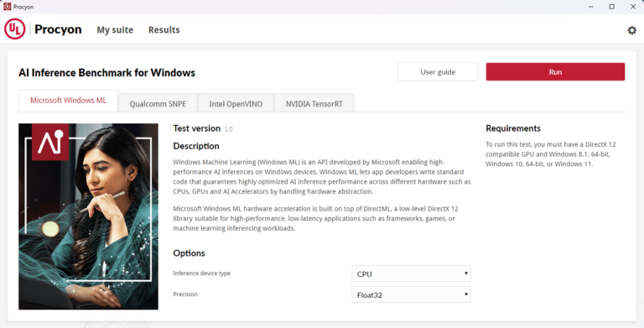Open the My suite menu
Image resolution: width=644 pixels, height=328 pixels.
click(x=115, y=30)
